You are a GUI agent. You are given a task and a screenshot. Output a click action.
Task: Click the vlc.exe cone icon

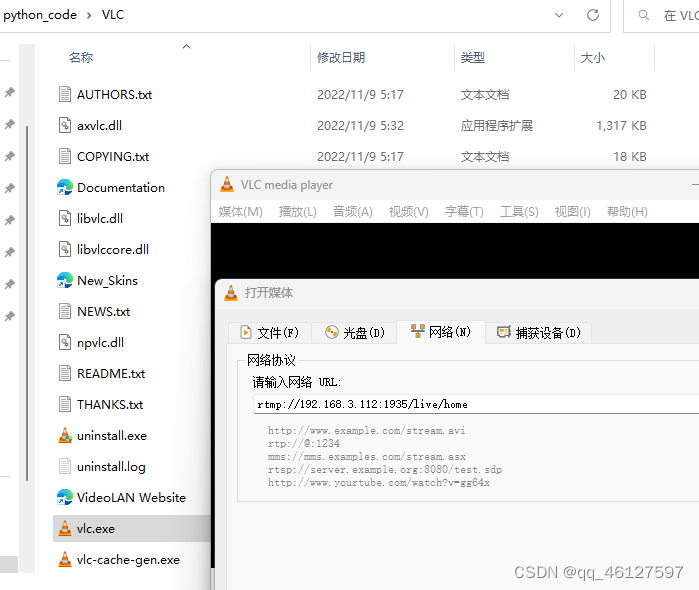point(65,528)
